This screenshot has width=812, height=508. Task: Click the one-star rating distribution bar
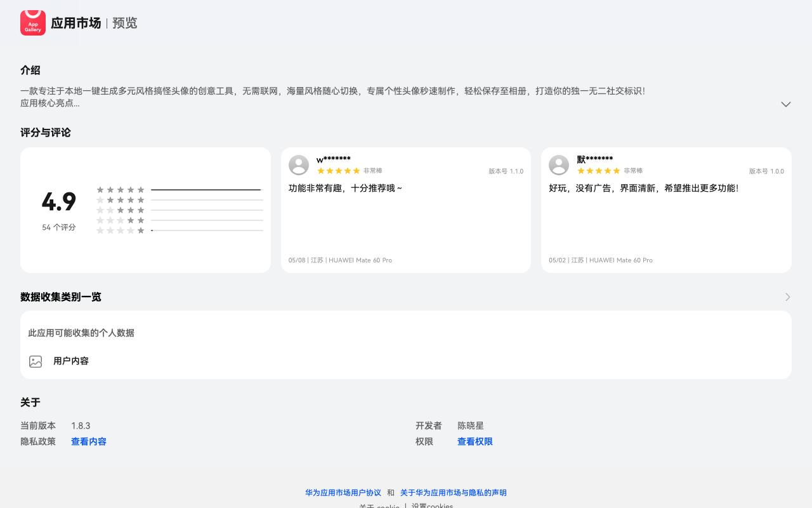point(207,231)
